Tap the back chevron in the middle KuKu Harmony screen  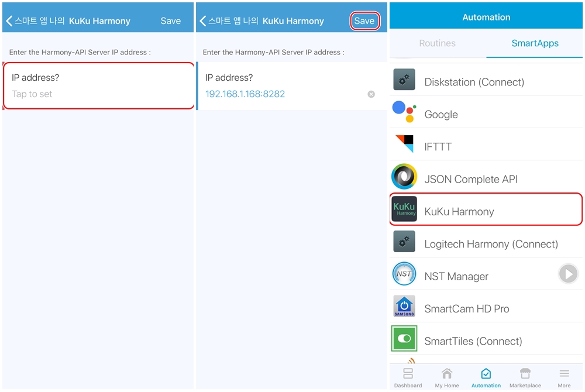pyautogui.click(x=202, y=21)
